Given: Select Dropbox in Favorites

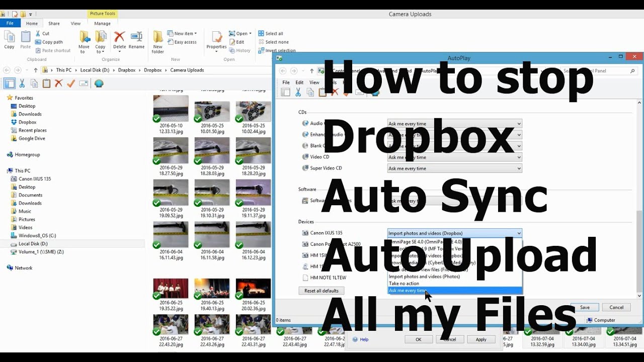Looking at the screenshot, I should point(27,122).
